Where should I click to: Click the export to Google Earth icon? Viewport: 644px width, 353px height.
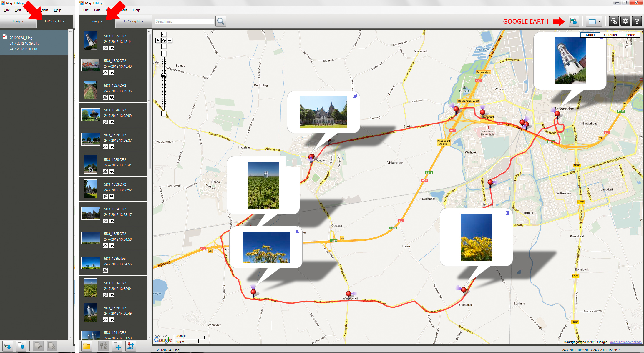(574, 21)
